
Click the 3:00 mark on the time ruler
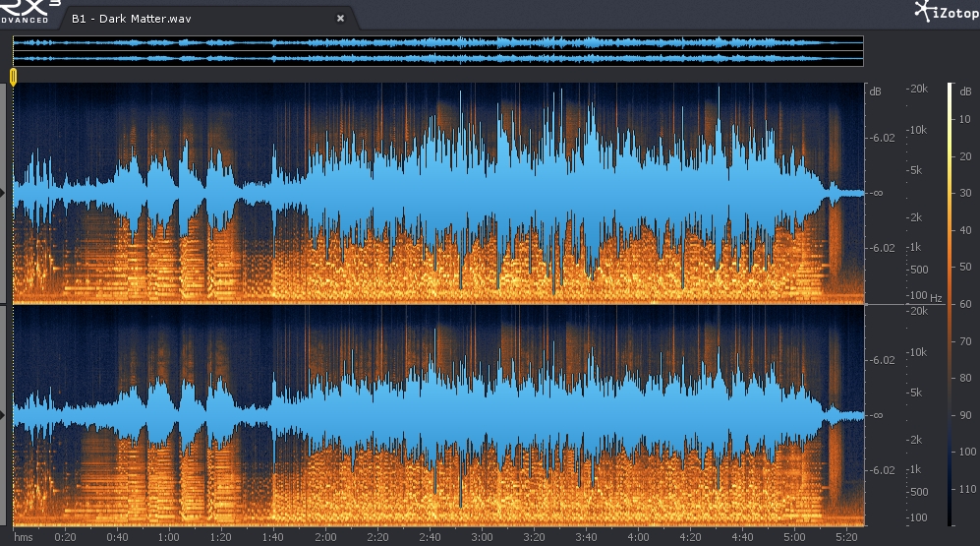[482, 537]
